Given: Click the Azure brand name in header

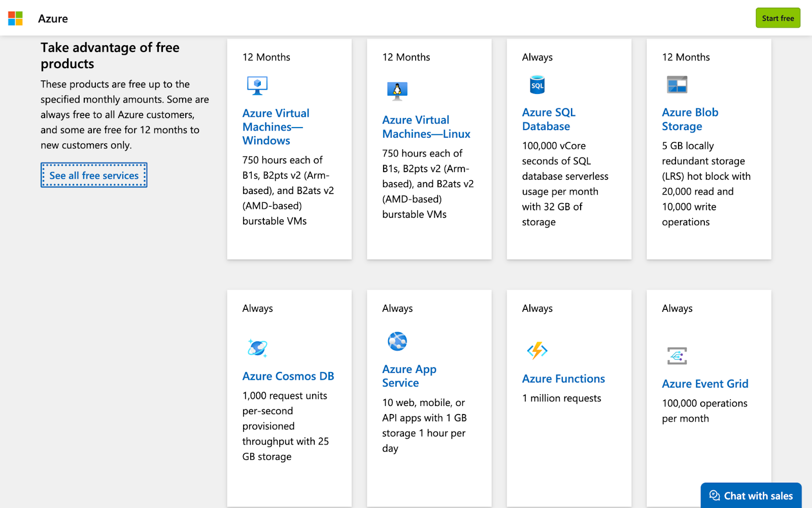Looking at the screenshot, I should (x=53, y=19).
